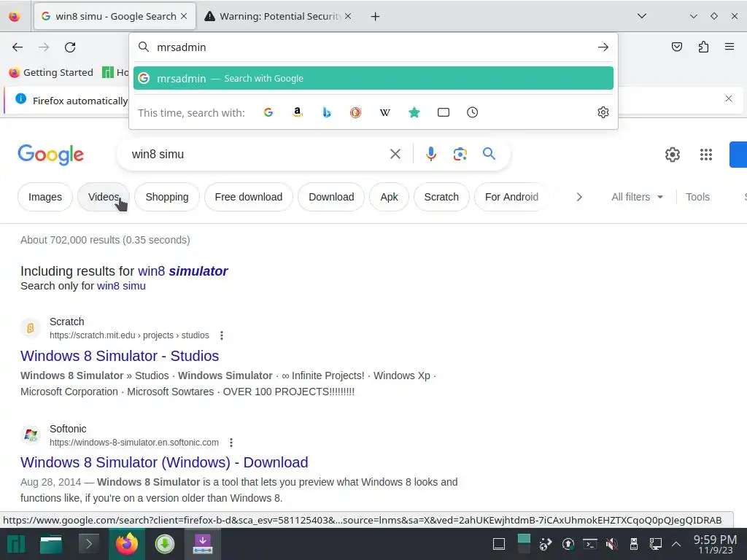747x560 pixels.
Task: List all tabs dropdown arrow
Action: click(642, 16)
